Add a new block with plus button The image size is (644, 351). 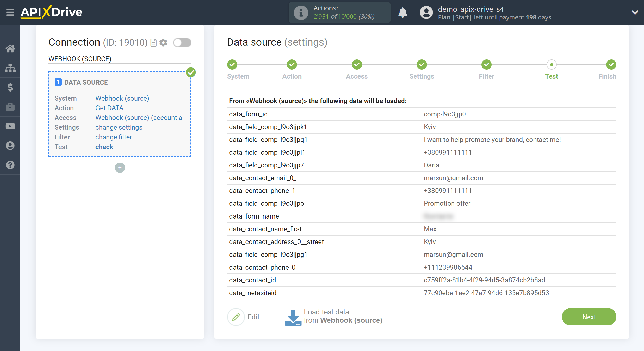(120, 168)
